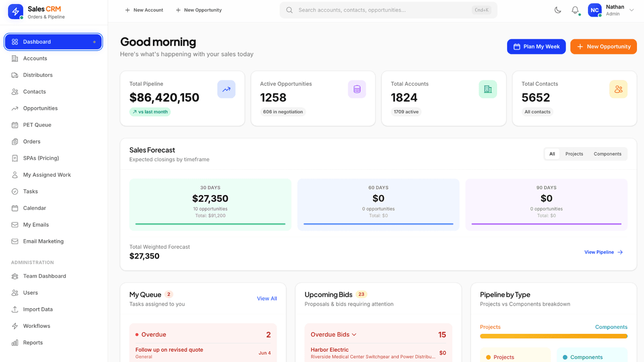This screenshot has height=362, width=644.
Task: Open Users in Administration section
Action: [53, 292]
